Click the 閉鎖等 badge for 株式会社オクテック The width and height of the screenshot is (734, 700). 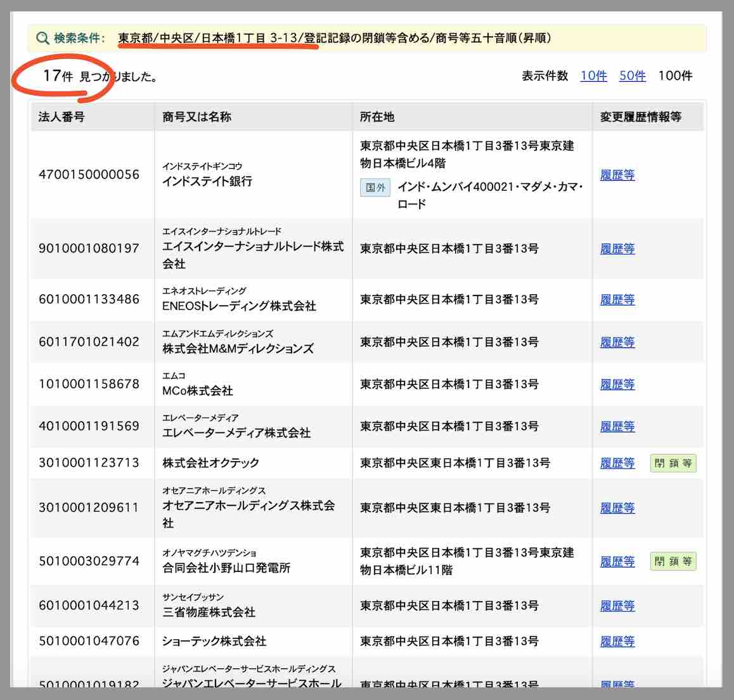pos(673,463)
